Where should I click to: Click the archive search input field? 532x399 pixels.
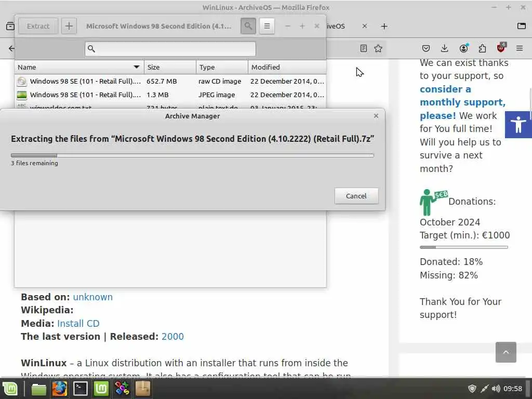pyautogui.click(x=170, y=49)
